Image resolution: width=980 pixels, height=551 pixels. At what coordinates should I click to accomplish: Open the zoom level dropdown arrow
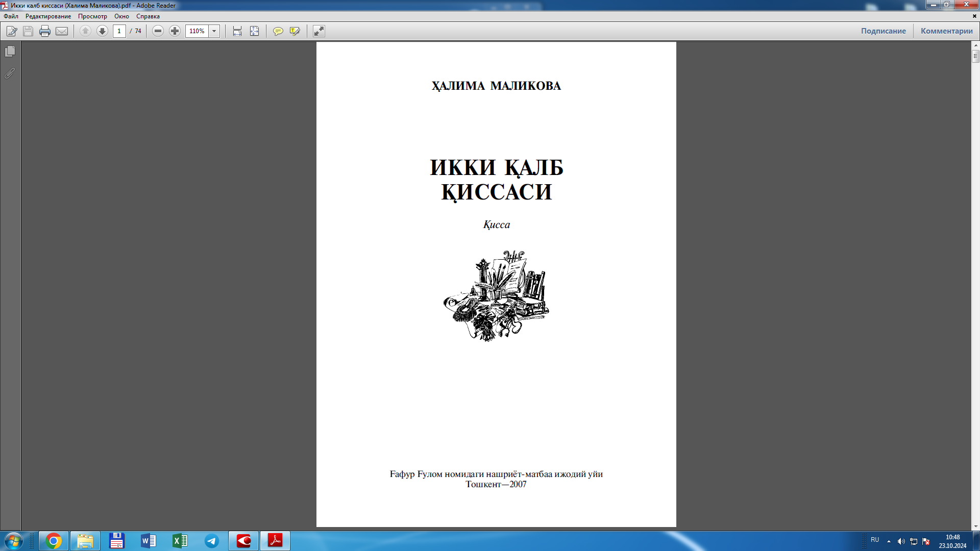(x=214, y=31)
